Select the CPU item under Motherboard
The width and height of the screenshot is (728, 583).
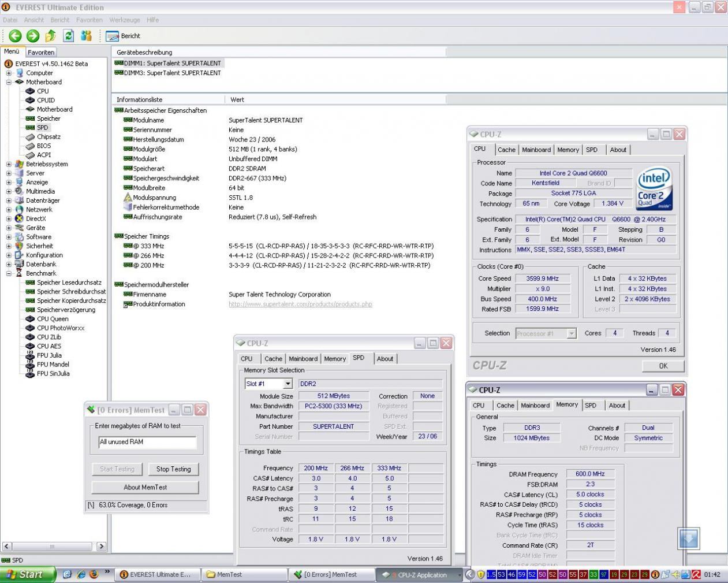tap(43, 91)
